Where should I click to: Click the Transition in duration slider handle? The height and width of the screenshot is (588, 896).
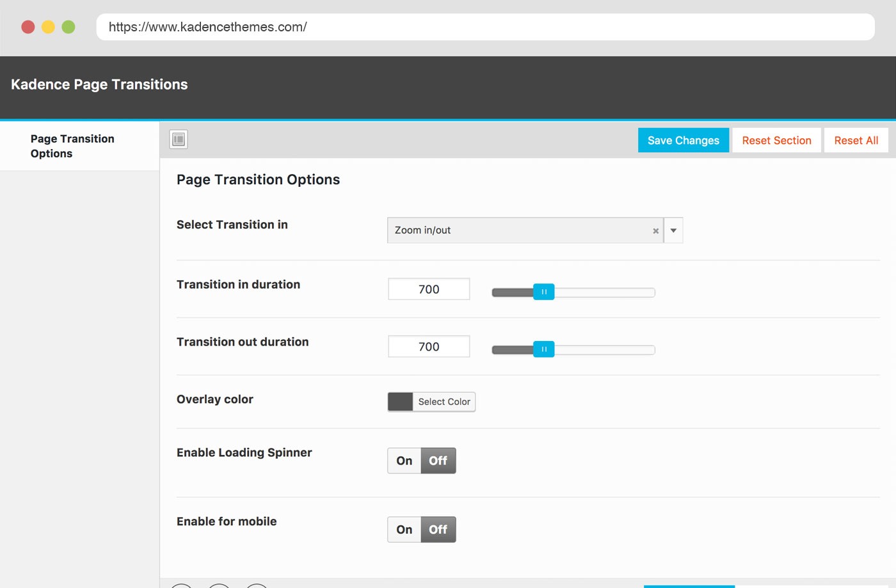543,292
